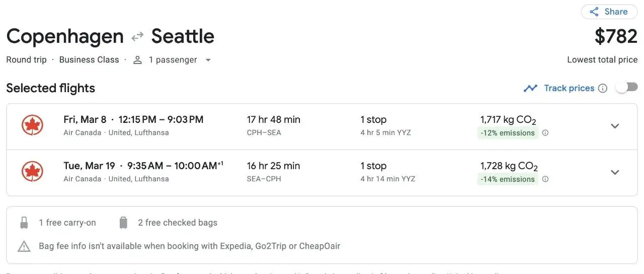Toggle the Track prices switch on

[x=626, y=88]
